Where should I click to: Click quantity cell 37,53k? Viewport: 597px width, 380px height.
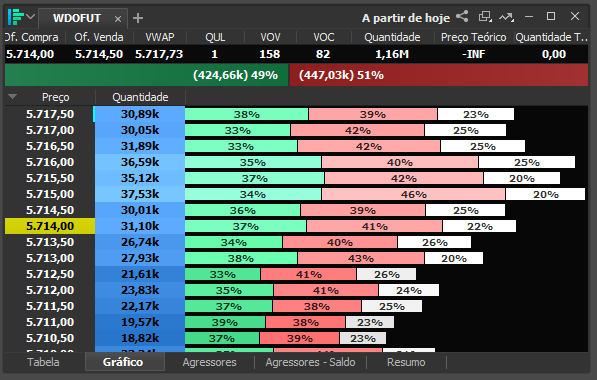140,194
